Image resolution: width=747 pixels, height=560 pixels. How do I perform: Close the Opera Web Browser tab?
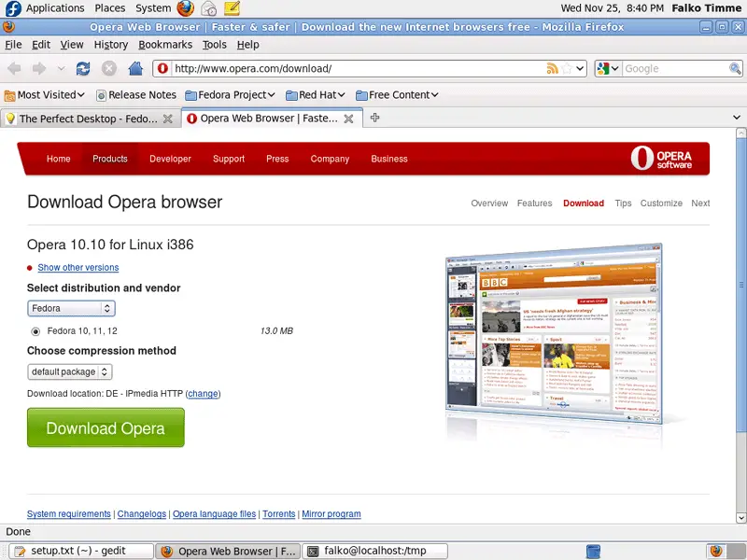pyautogui.click(x=348, y=119)
